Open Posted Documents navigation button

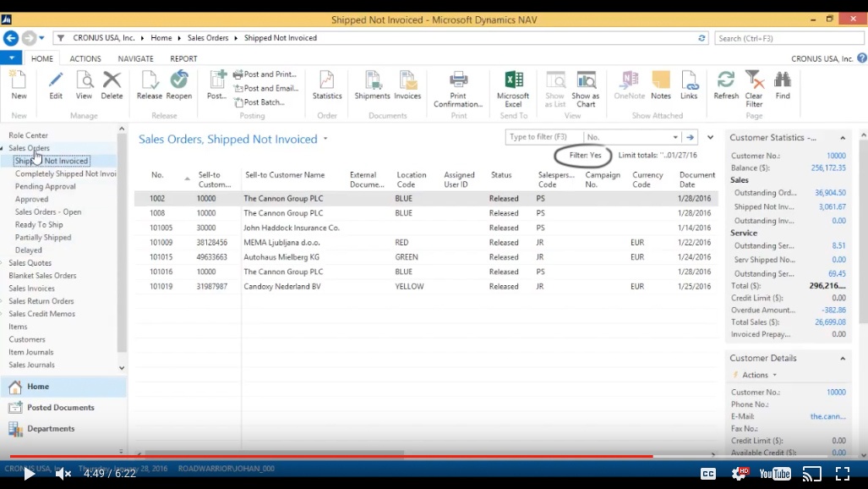click(63, 408)
